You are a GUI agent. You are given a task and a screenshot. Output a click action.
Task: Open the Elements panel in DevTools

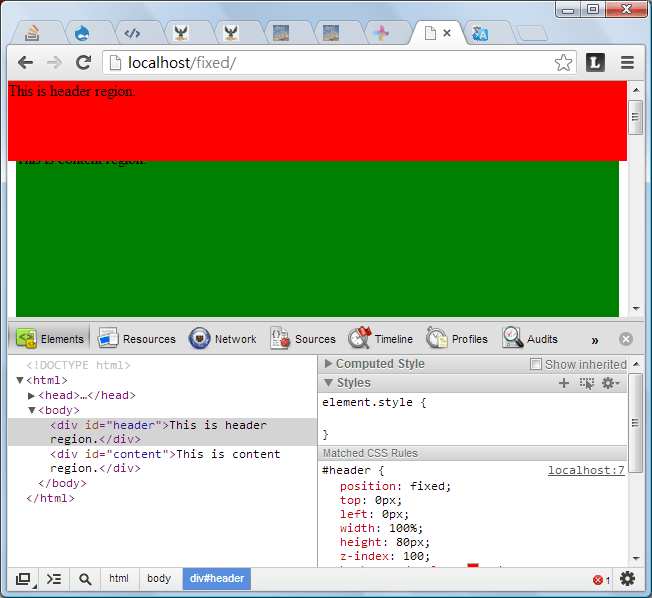pos(50,339)
